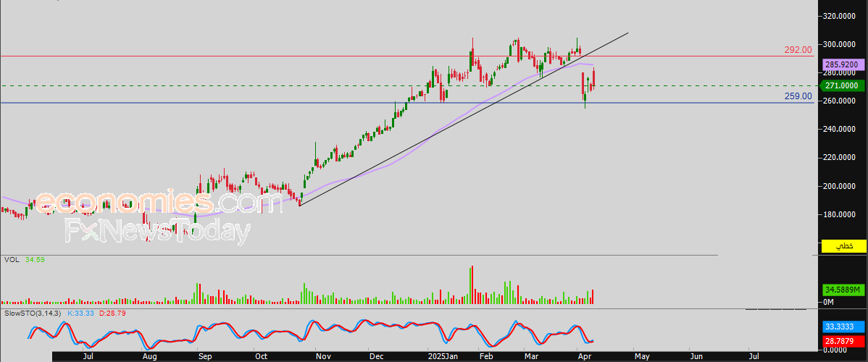Viewport: 868px width, 362px height.
Task: Click the blue 259.00 support level label
Action: click(798, 96)
